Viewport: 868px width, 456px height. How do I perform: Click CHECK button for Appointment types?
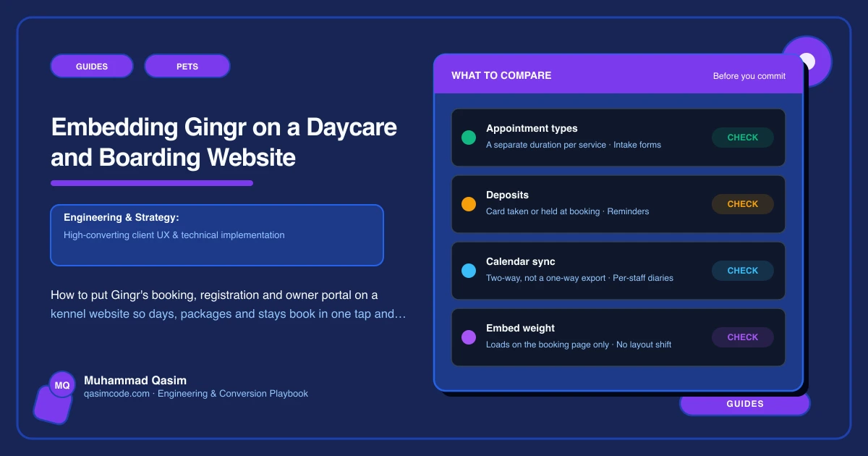click(743, 138)
